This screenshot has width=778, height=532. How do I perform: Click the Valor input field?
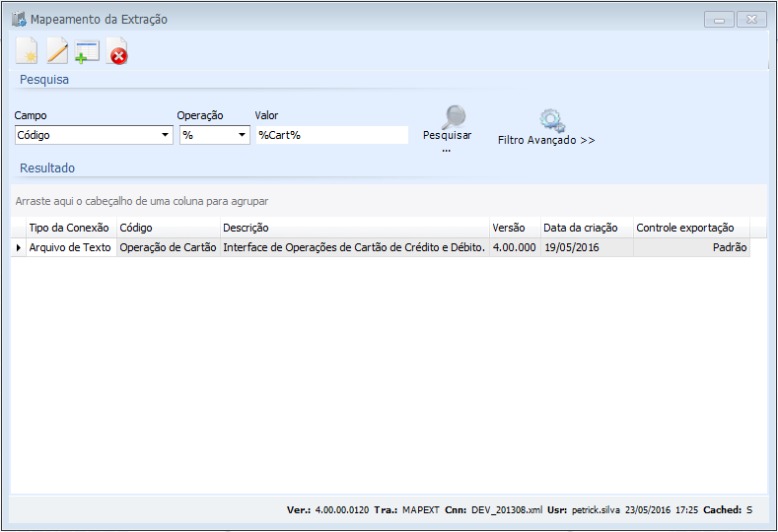point(331,135)
